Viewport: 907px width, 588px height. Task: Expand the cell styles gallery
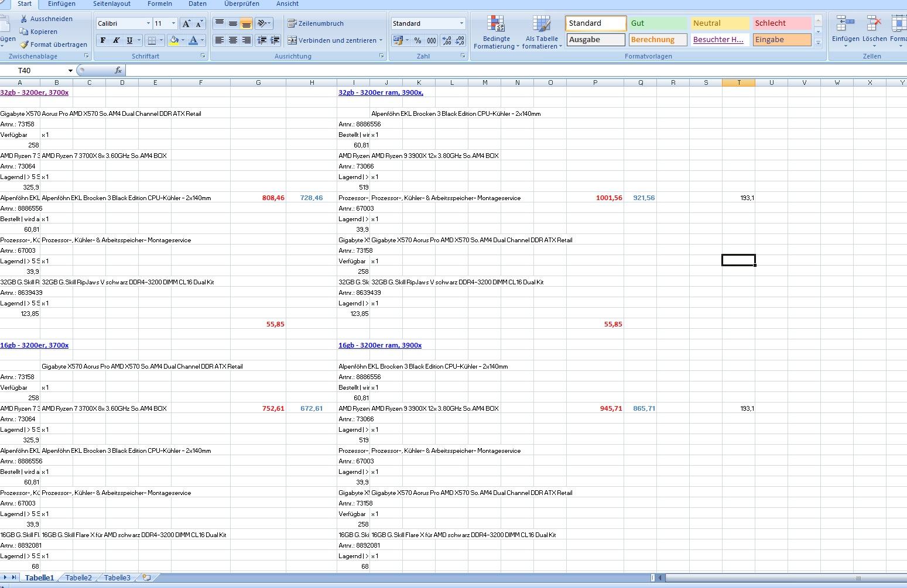[x=818, y=43]
